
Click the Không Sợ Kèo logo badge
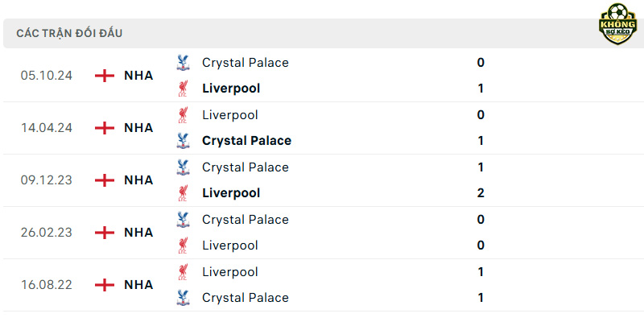(x=617, y=24)
